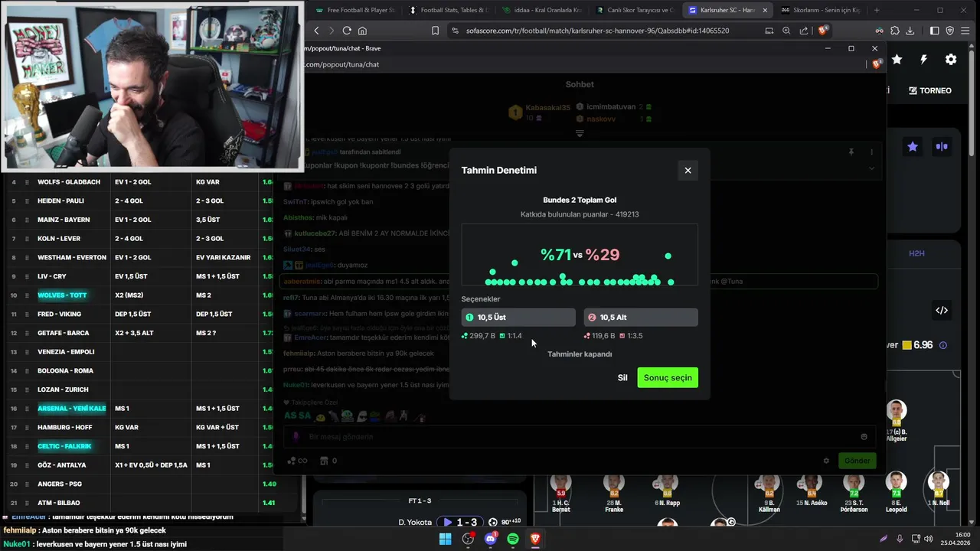Open the browser downloads icon
Image resolution: width=980 pixels, height=551 pixels.
(x=910, y=31)
